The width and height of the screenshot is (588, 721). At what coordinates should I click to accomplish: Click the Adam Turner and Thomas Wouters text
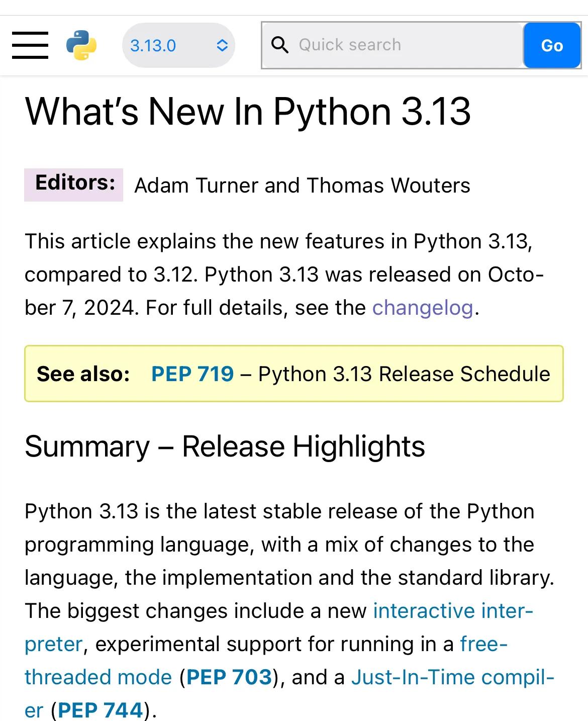click(302, 186)
